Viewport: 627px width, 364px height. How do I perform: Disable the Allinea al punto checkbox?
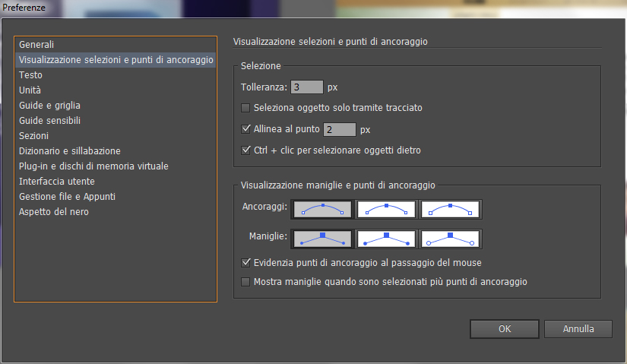245,129
